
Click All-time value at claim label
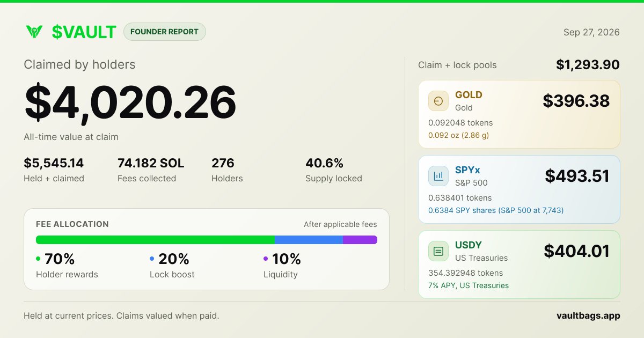(x=71, y=137)
